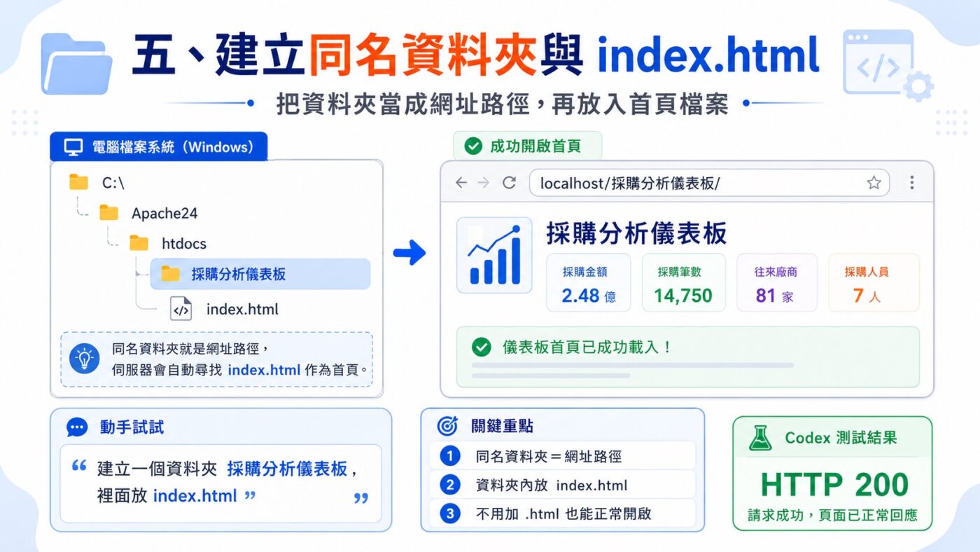Viewport: 980px width, 552px height.
Task: Click the HTTP 200 result text
Action: tap(834, 485)
